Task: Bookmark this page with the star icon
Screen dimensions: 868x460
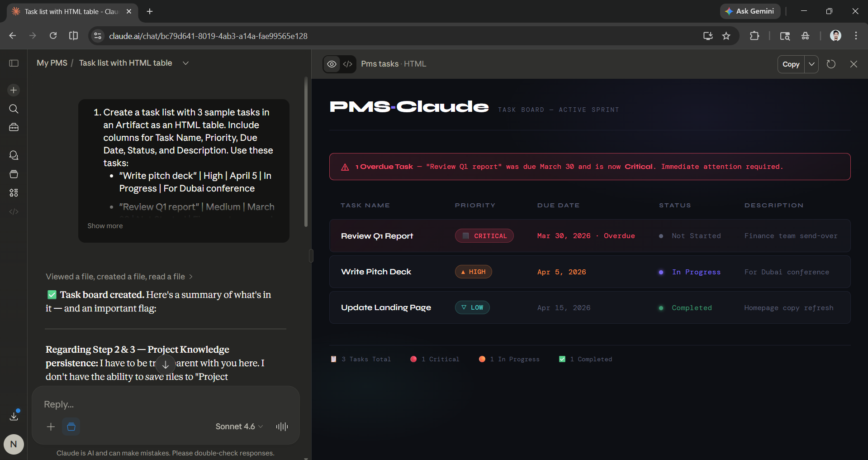Action: pyautogui.click(x=726, y=36)
